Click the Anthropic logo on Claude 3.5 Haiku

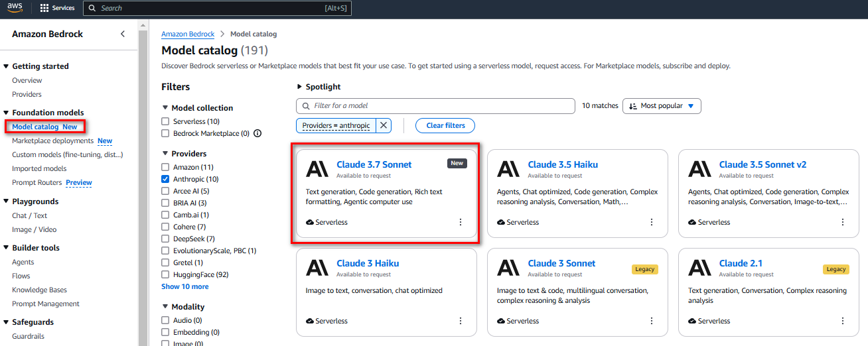508,169
